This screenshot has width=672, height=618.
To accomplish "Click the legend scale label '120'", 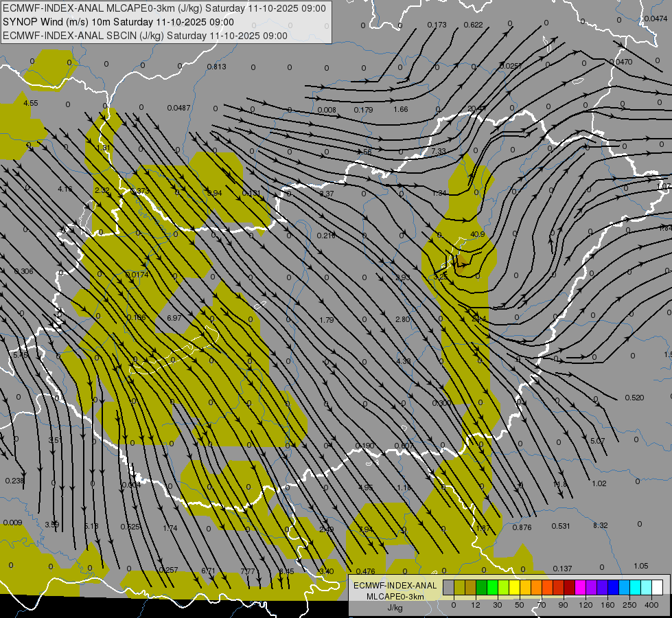I will pos(586,605).
